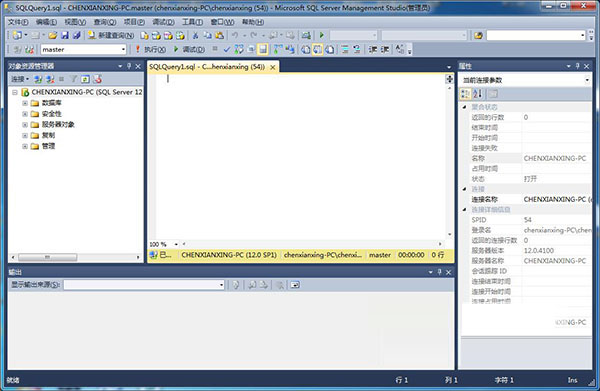Click the Save file disk icon
600x391 pixels.
[65, 36]
